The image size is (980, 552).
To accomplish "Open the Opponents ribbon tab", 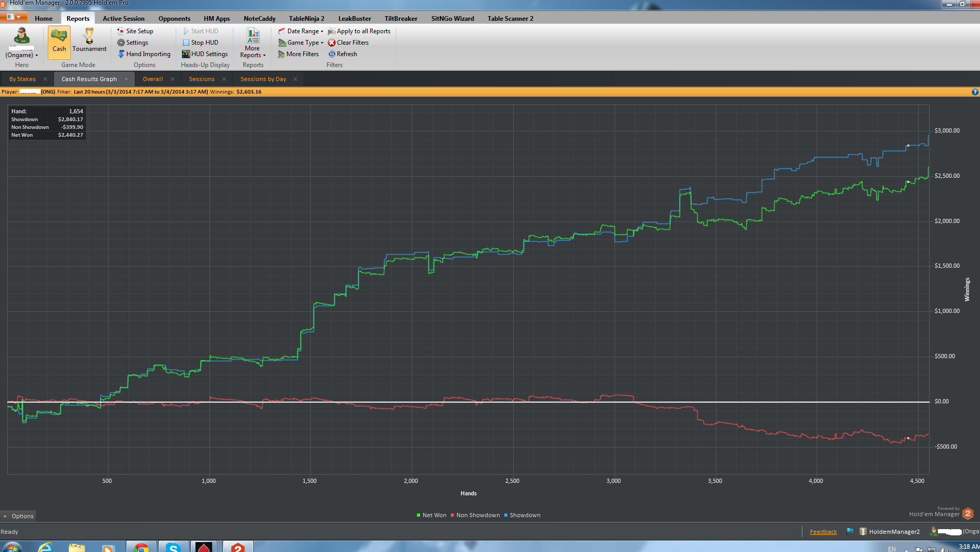I will (x=174, y=19).
